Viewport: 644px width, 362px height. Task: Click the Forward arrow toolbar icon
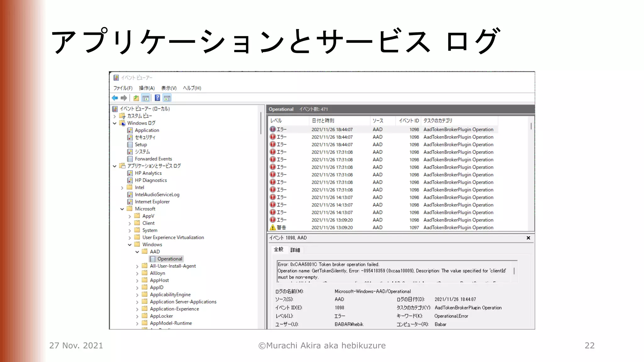[124, 98]
